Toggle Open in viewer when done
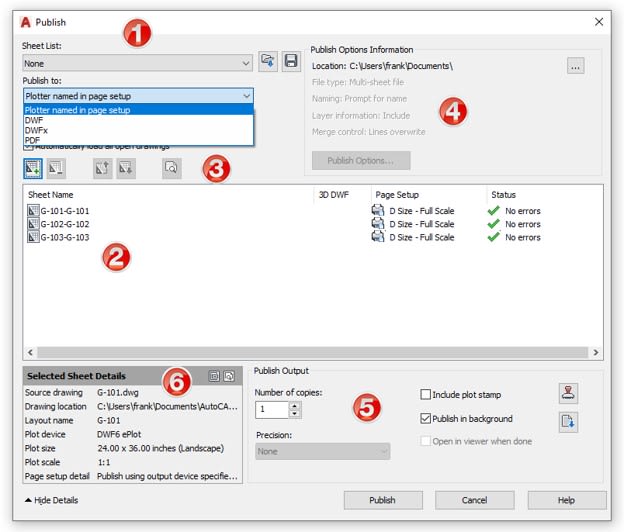Image resolution: width=624 pixels, height=532 pixels. 425,441
